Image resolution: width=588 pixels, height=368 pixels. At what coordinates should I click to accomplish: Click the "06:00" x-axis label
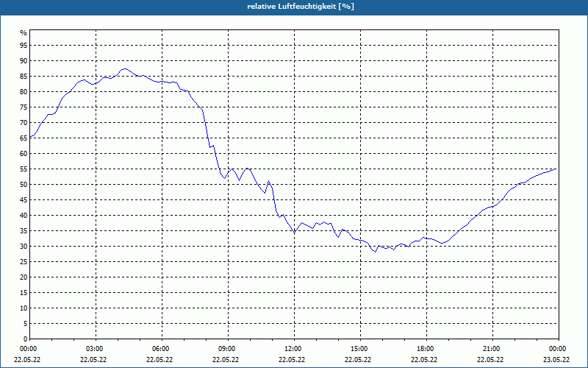162,349
